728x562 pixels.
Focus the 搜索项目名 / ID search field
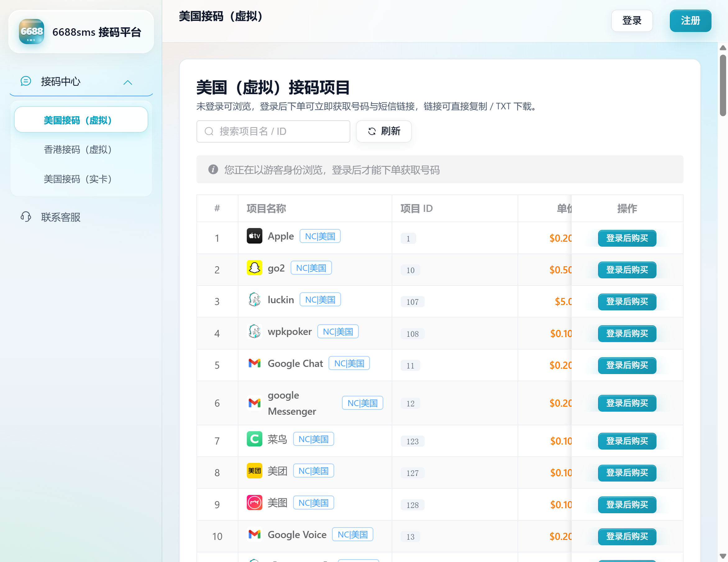click(x=273, y=131)
